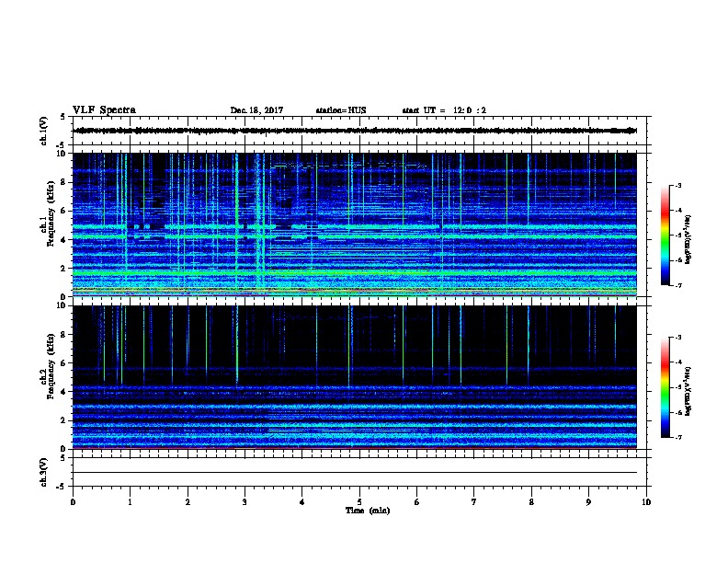Click the "-3" label on ch.2 colorbar

(x=677, y=338)
